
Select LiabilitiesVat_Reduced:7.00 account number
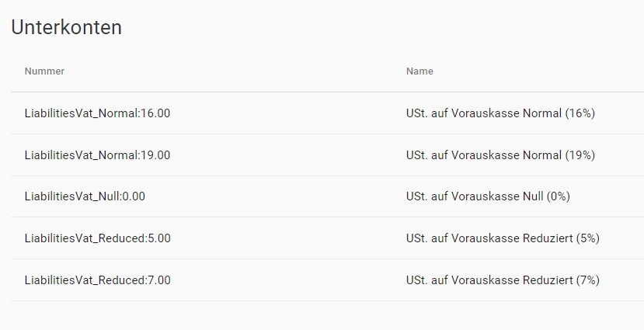tap(97, 280)
